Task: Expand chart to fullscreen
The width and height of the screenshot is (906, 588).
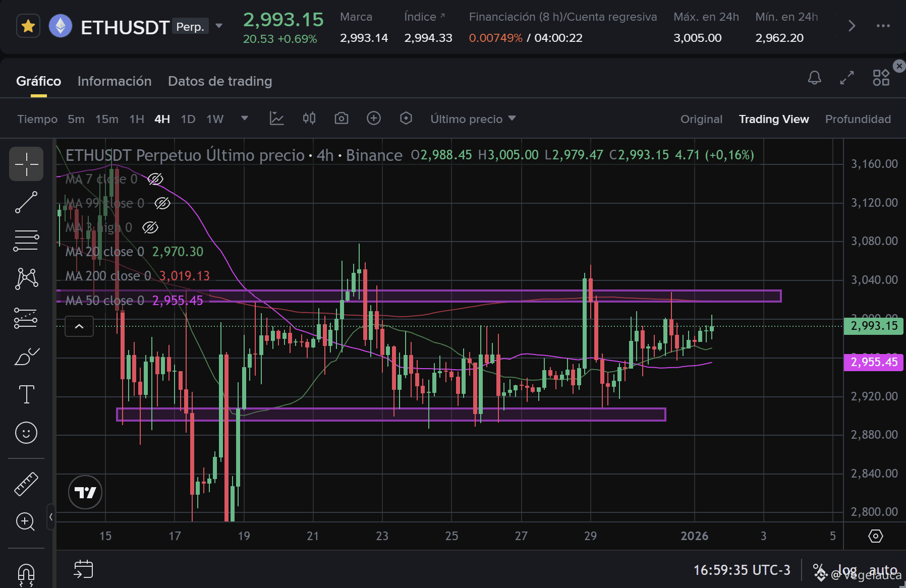Action: [x=847, y=78]
